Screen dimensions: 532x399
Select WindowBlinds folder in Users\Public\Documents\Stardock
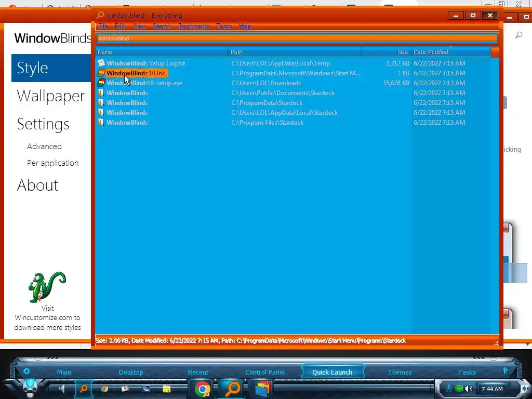click(294, 92)
